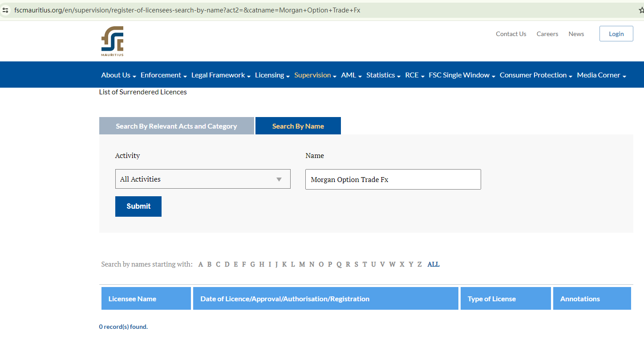Expand the AML menu
Screen dimensions: 644x348
pos(352,75)
